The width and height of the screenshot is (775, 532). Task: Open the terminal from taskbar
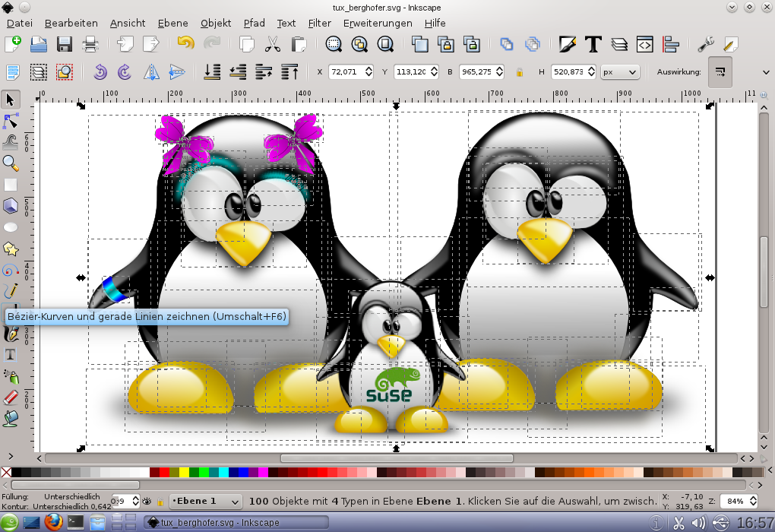(76, 522)
